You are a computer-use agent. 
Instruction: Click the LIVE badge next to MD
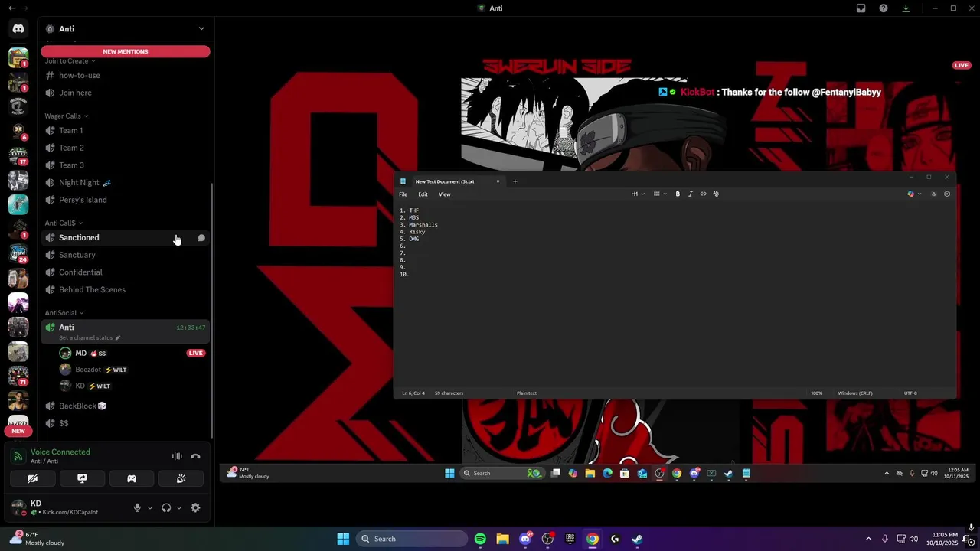coord(196,354)
